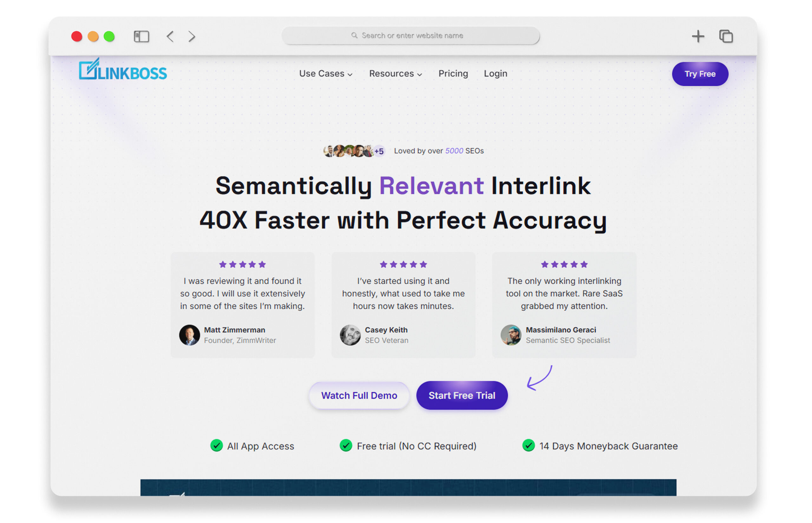Click the text Semantic SEO Specialist
Screen dimensions: 812x523
point(567,340)
